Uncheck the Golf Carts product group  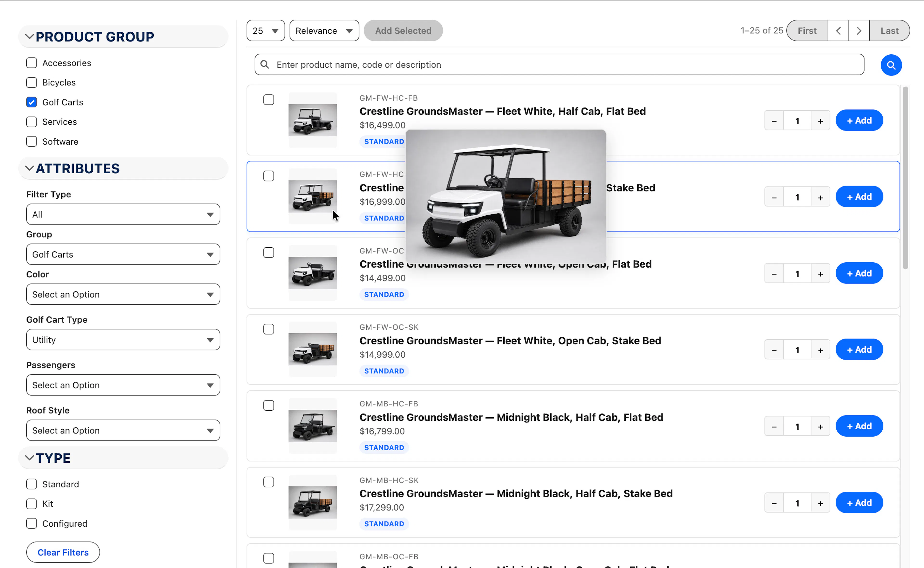pos(32,102)
